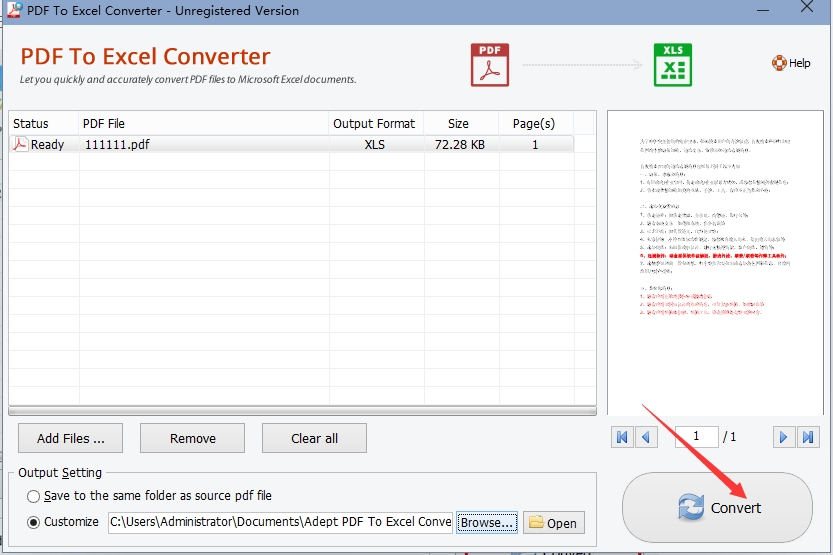Viewport: 833px width, 555px height.
Task: Go to previous preview page
Action: tap(647, 437)
